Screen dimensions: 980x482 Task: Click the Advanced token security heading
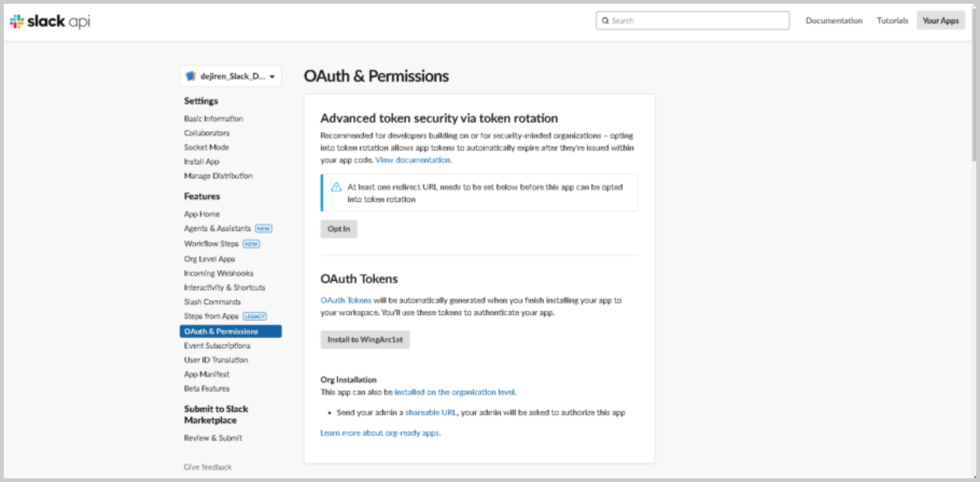439,118
